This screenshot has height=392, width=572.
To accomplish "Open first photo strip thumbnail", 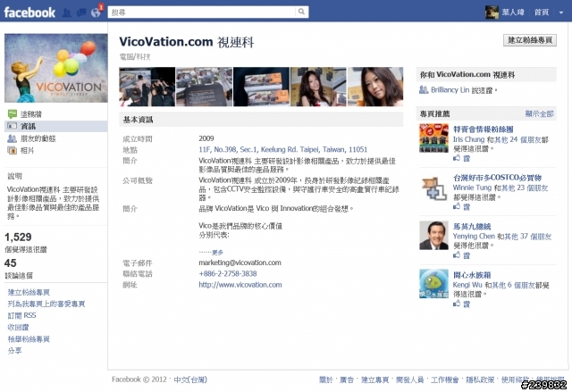I will (x=147, y=87).
